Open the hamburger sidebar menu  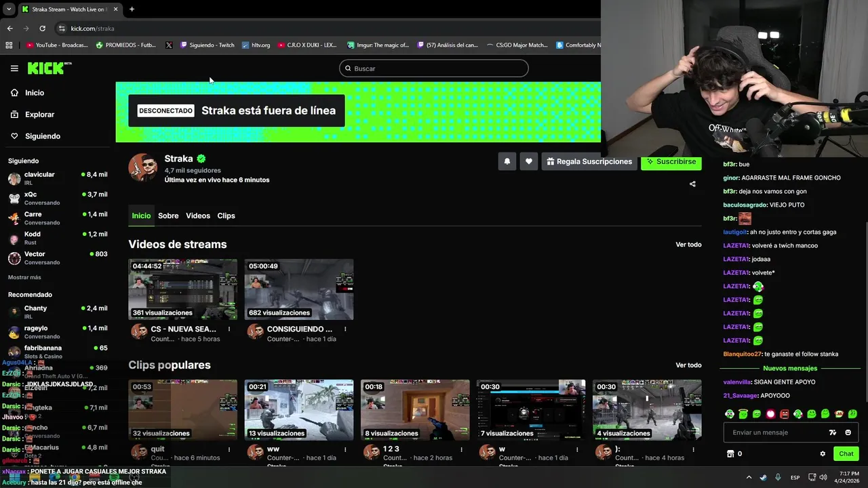tap(14, 68)
